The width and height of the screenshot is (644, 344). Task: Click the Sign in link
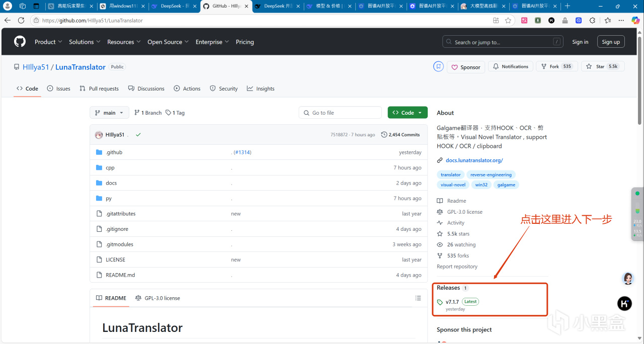(580, 42)
